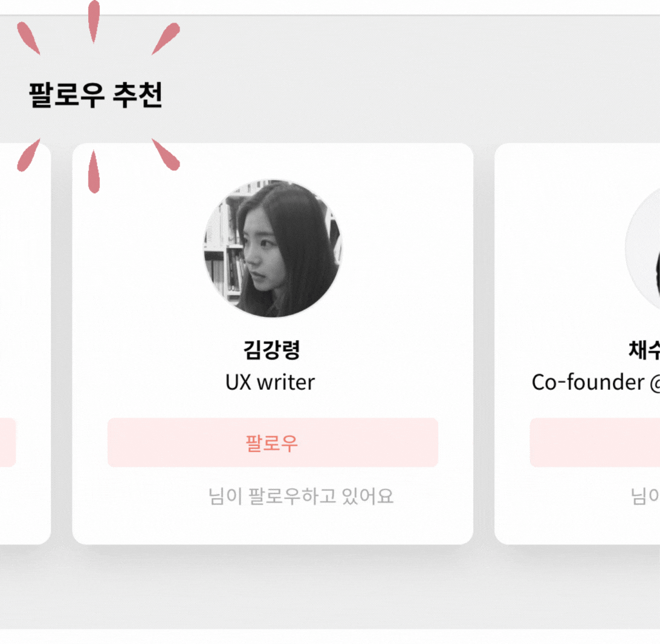This screenshot has width=660, height=644.
Task: Click the pink sparkle mark upper-right of the heading
Action: coord(166,39)
